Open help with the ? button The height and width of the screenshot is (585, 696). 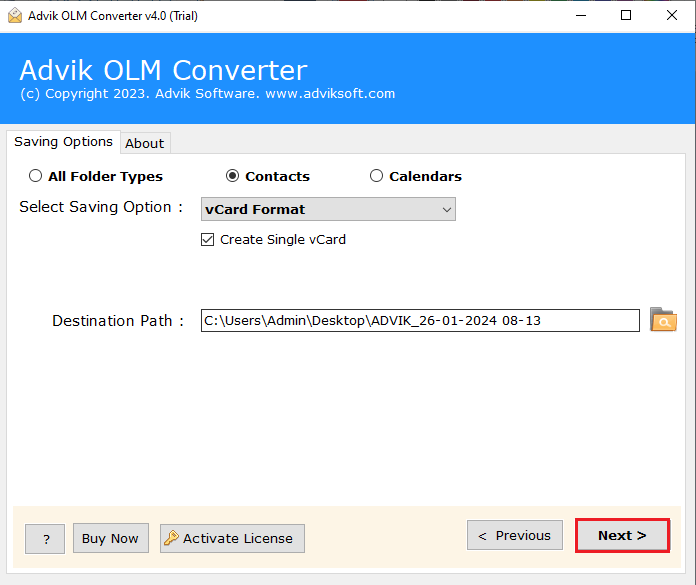pos(45,539)
